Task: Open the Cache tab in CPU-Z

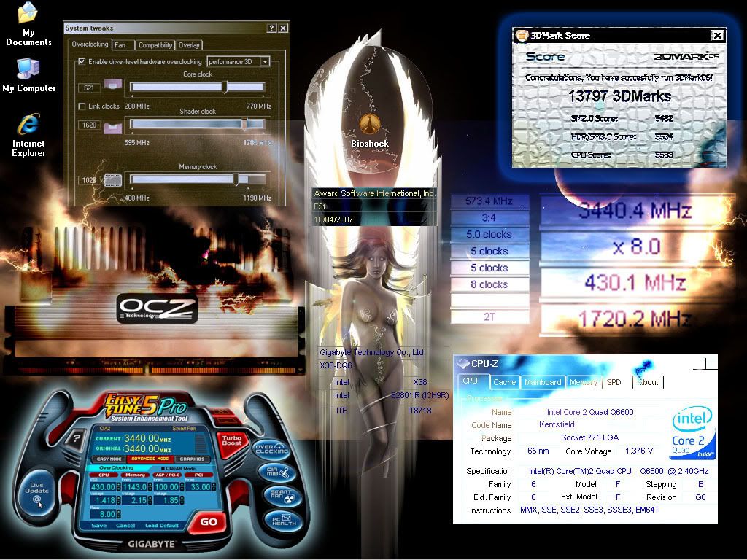Action: pos(505,382)
